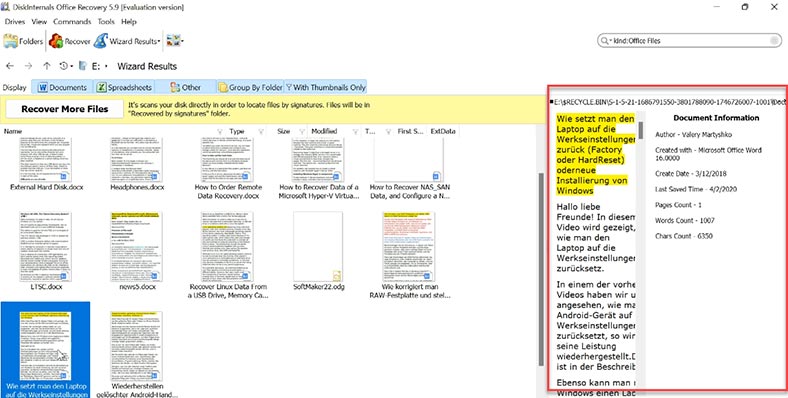The height and width of the screenshot is (398, 788).
Task: Click the highlighted preview heading text
Action: click(596, 155)
